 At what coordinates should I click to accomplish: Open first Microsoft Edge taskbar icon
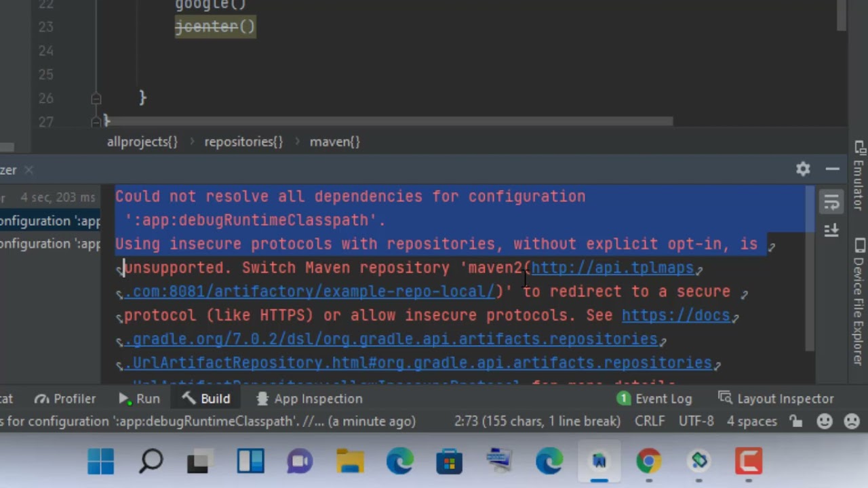tap(400, 462)
